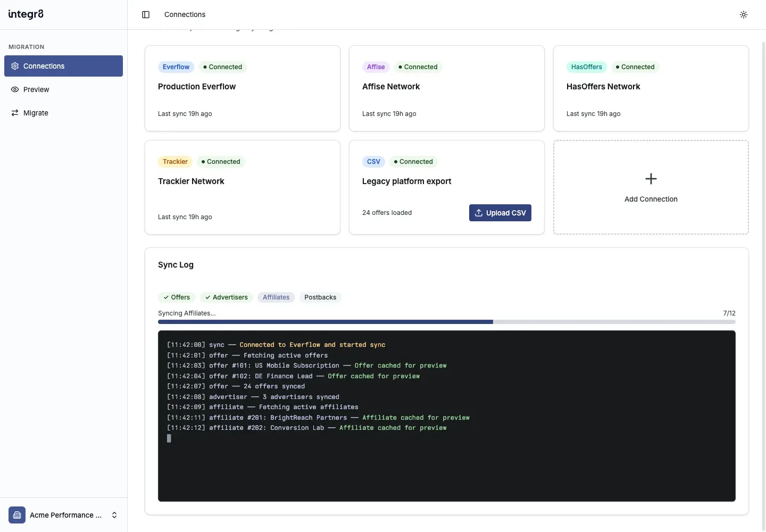Open the Production Everflow card
Viewport: 766px width, 532px height.
pos(243,88)
